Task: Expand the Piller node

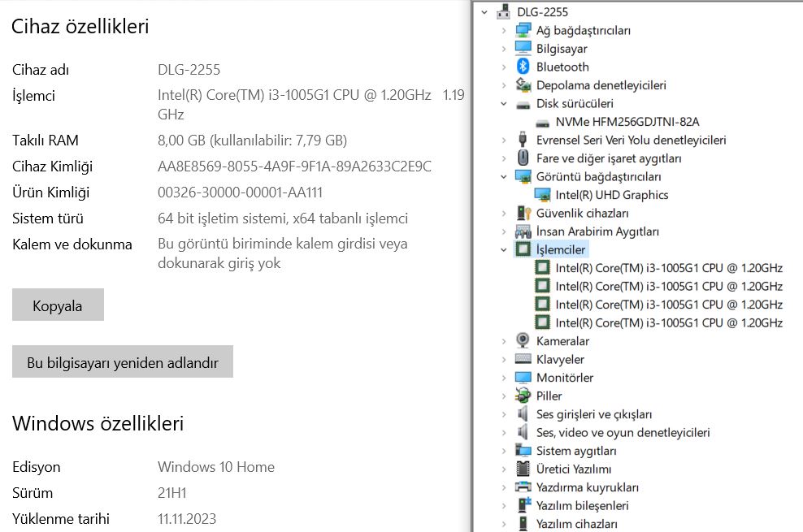Action: pyautogui.click(x=504, y=396)
